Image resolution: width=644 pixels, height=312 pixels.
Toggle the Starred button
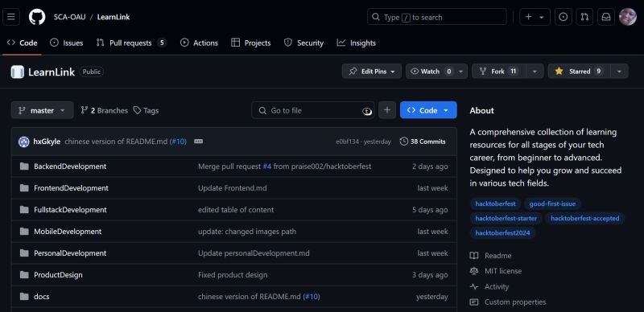(579, 71)
